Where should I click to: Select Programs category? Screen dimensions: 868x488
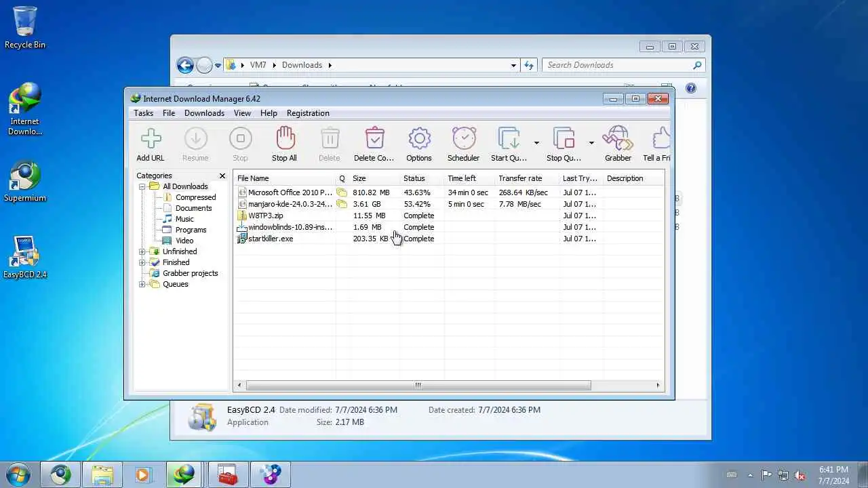[x=191, y=230]
